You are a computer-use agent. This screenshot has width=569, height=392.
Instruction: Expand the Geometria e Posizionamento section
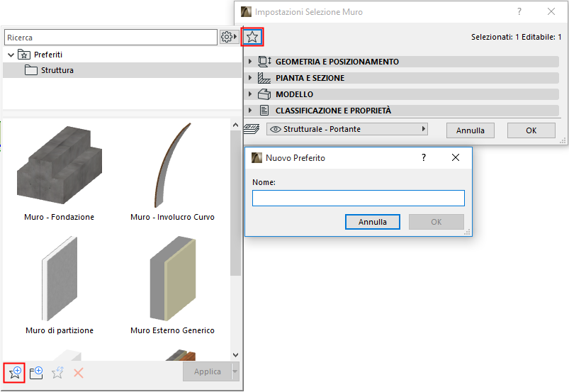250,62
